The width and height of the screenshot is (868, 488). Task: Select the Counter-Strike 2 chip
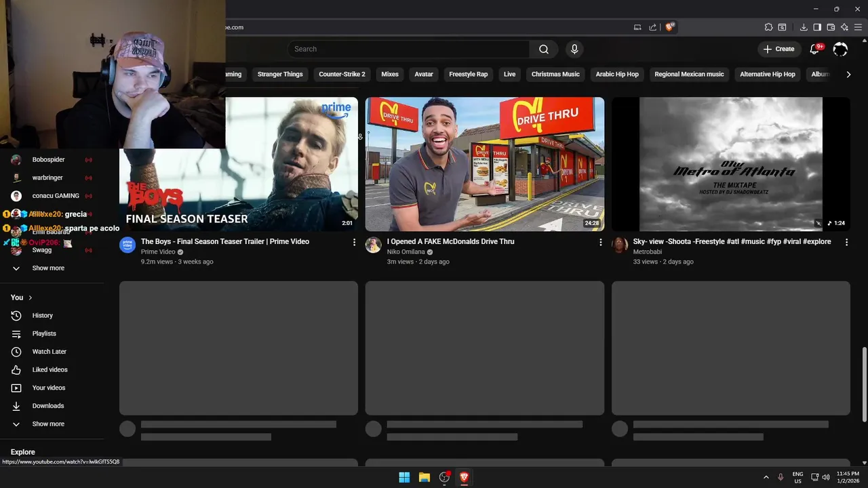click(x=342, y=75)
